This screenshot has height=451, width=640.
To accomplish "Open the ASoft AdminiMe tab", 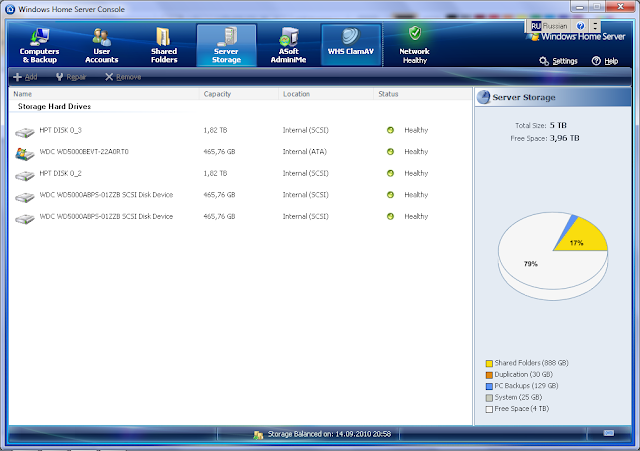I will pyautogui.click(x=289, y=45).
